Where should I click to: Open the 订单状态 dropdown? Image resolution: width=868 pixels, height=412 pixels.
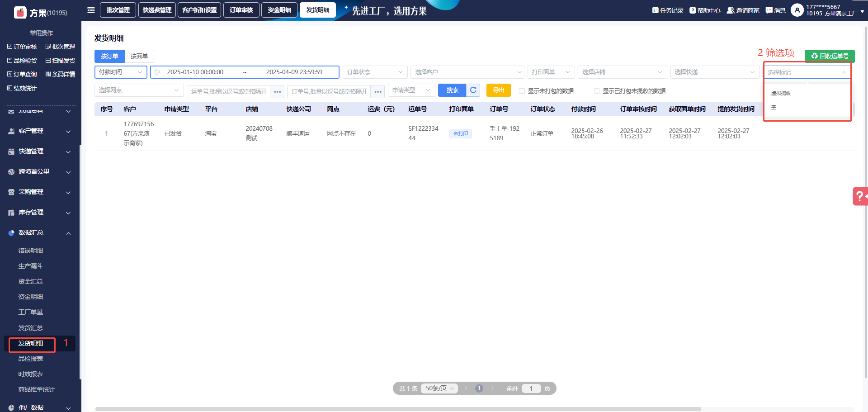(x=374, y=72)
